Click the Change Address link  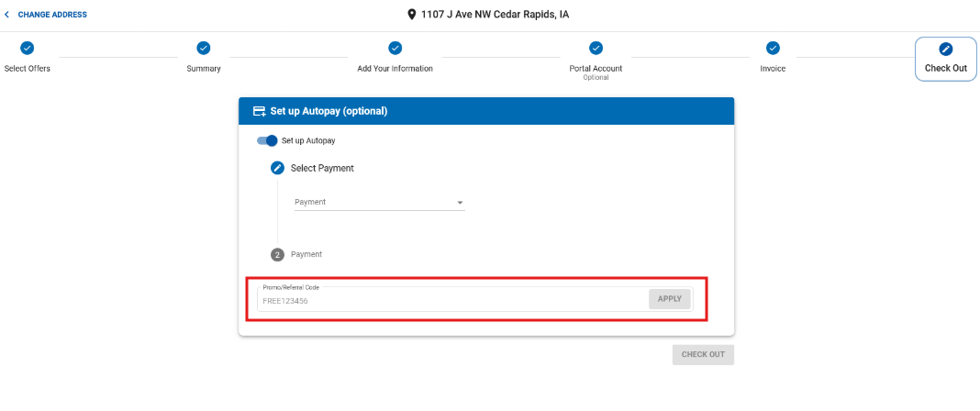click(52, 15)
